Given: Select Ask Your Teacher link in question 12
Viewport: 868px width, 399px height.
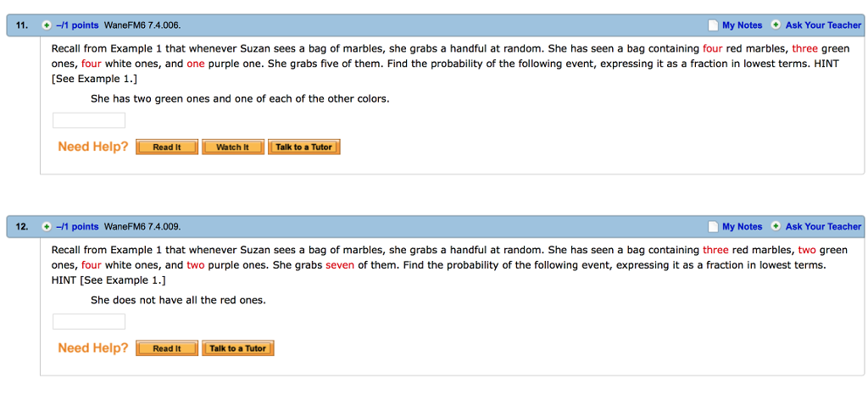Looking at the screenshot, I should [x=823, y=227].
